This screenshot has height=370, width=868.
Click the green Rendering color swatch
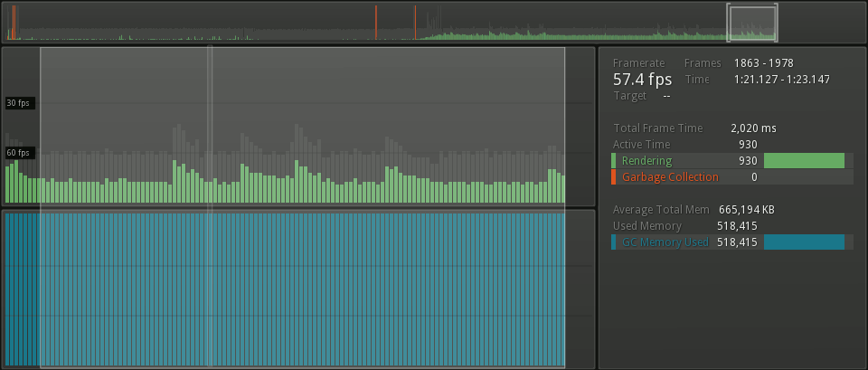[613, 161]
